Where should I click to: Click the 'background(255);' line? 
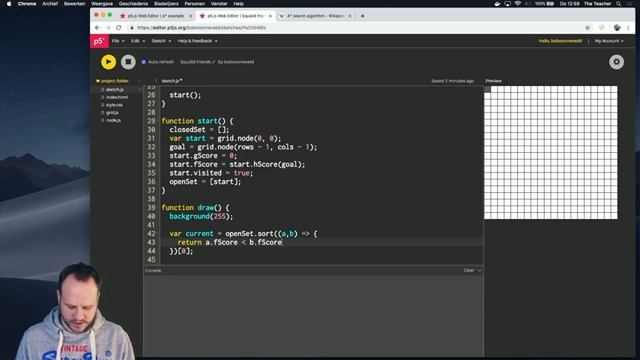[x=201, y=216]
